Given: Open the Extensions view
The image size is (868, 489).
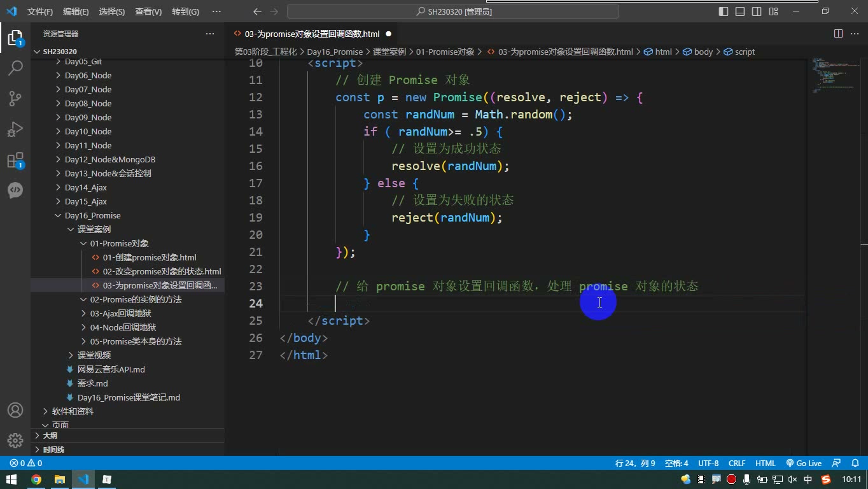Looking at the screenshot, I should coord(15,160).
